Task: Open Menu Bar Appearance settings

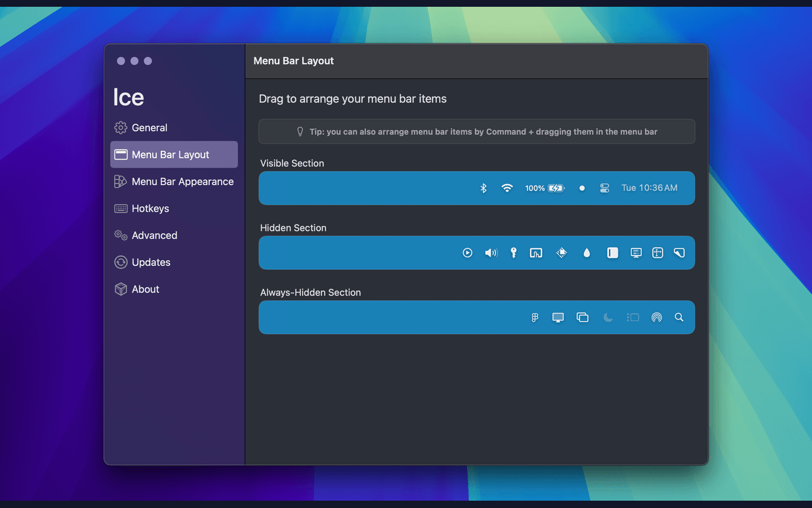Action: coord(174,182)
